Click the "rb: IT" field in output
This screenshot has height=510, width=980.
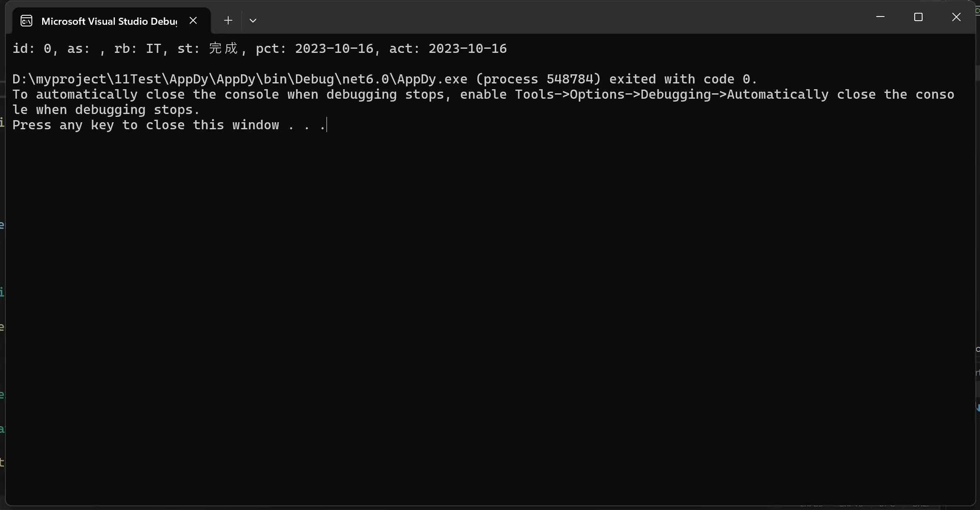click(138, 49)
